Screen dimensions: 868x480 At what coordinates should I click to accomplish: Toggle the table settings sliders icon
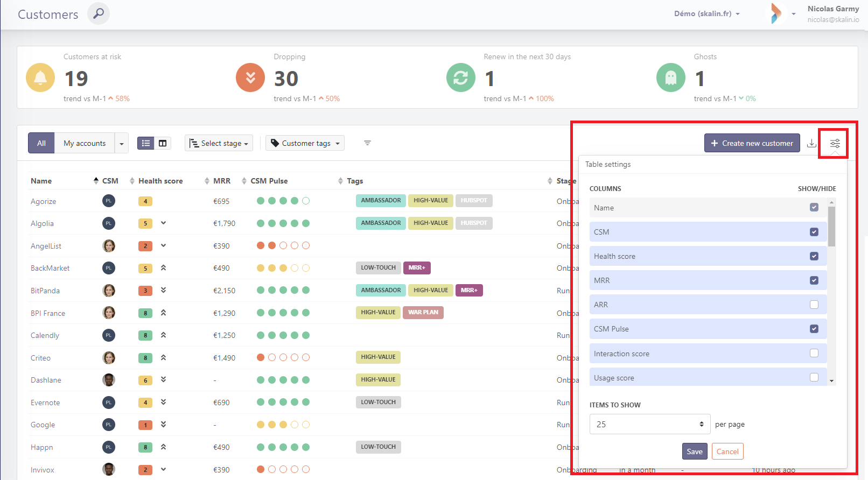835,143
